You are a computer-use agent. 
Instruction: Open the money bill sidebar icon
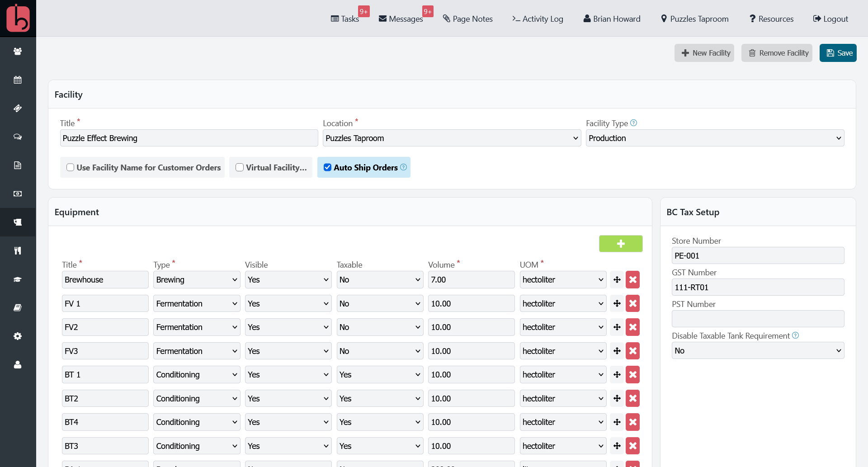(x=18, y=194)
